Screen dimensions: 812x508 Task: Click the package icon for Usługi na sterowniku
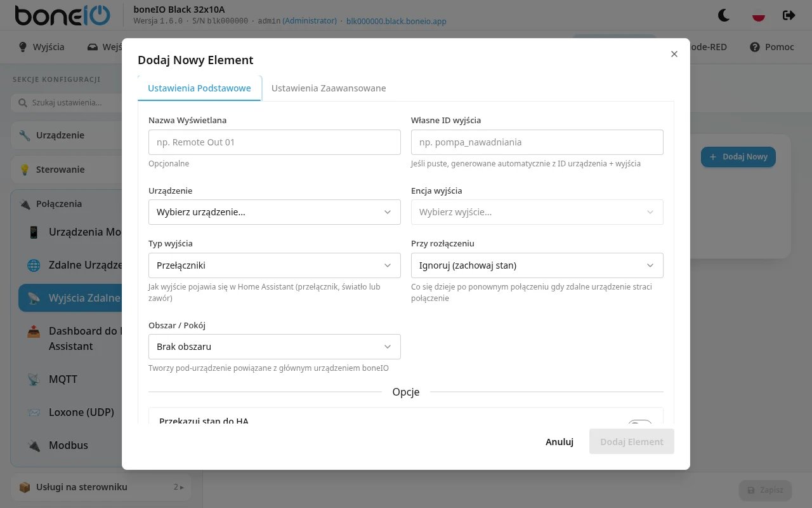[25, 487]
